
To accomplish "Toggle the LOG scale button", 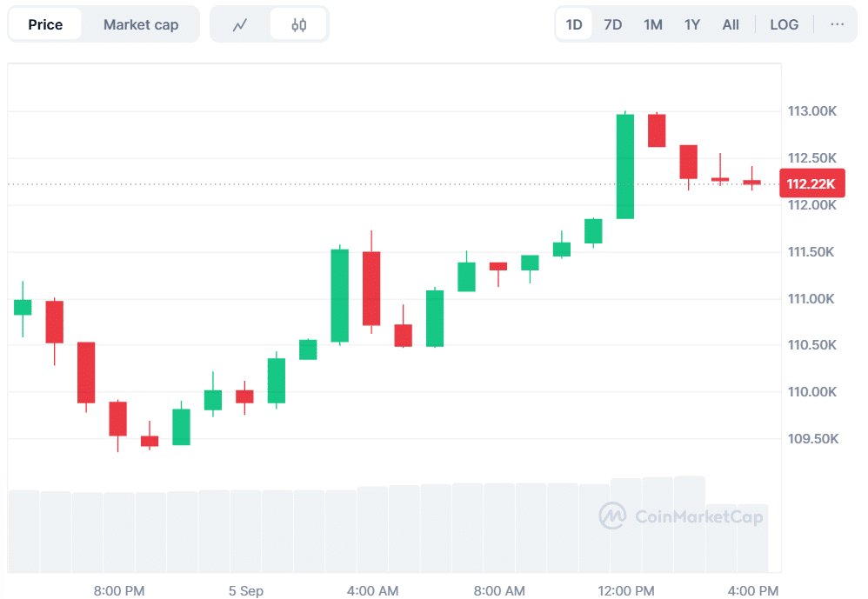I will point(784,24).
